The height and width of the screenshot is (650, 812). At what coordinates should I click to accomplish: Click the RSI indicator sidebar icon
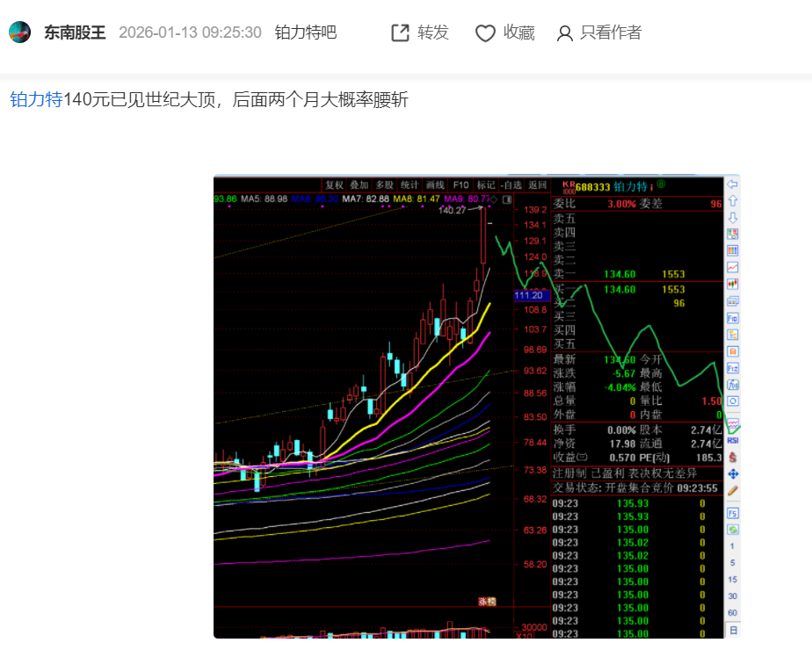click(733, 440)
